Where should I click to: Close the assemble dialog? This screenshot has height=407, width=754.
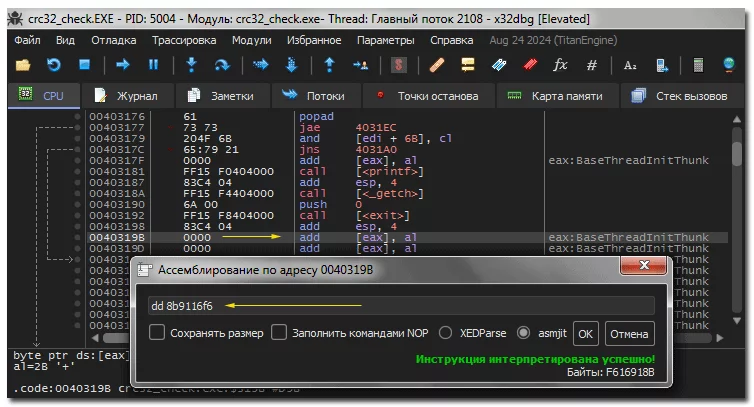point(643,265)
